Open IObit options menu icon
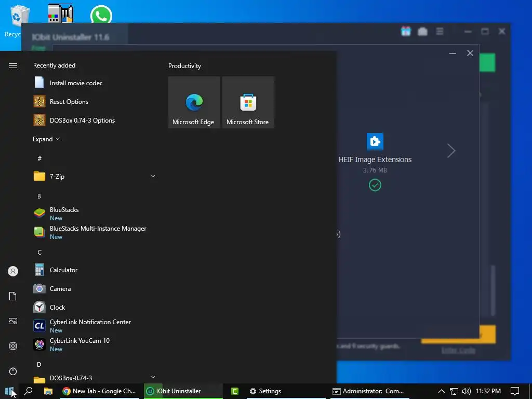The height and width of the screenshot is (399, 532). click(x=440, y=31)
